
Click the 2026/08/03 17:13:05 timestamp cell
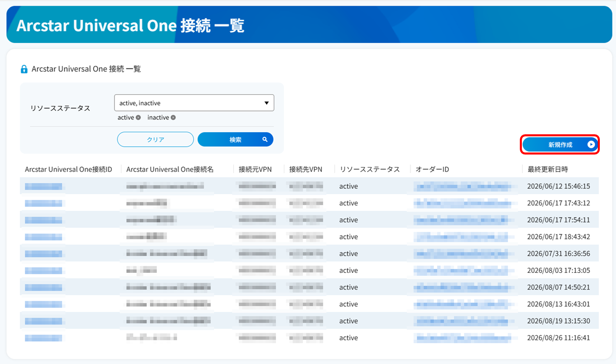tap(558, 270)
